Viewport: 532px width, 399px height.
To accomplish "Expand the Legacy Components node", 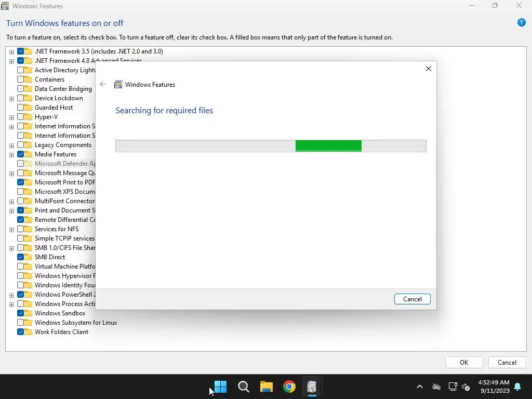I will pos(11,145).
